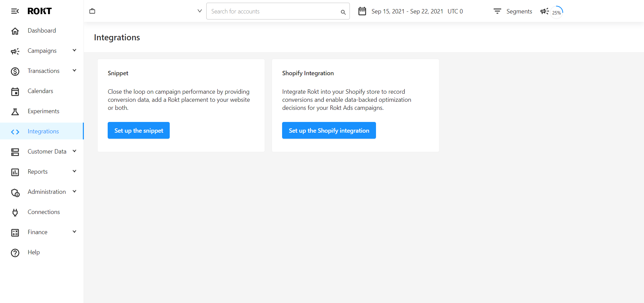Viewport: 644px width, 303px height.
Task: Click the Reports label in sidebar
Action: pyautogui.click(x=38, y=172)
